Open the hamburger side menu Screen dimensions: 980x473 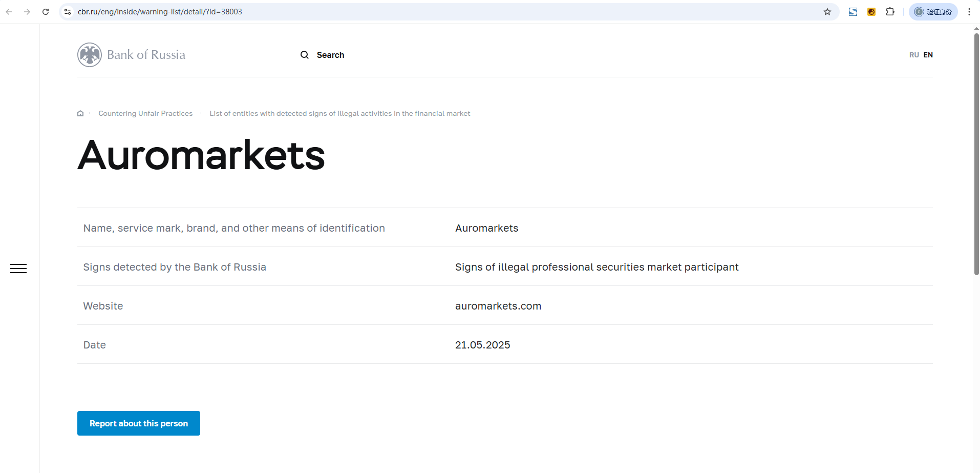(18, 269)
